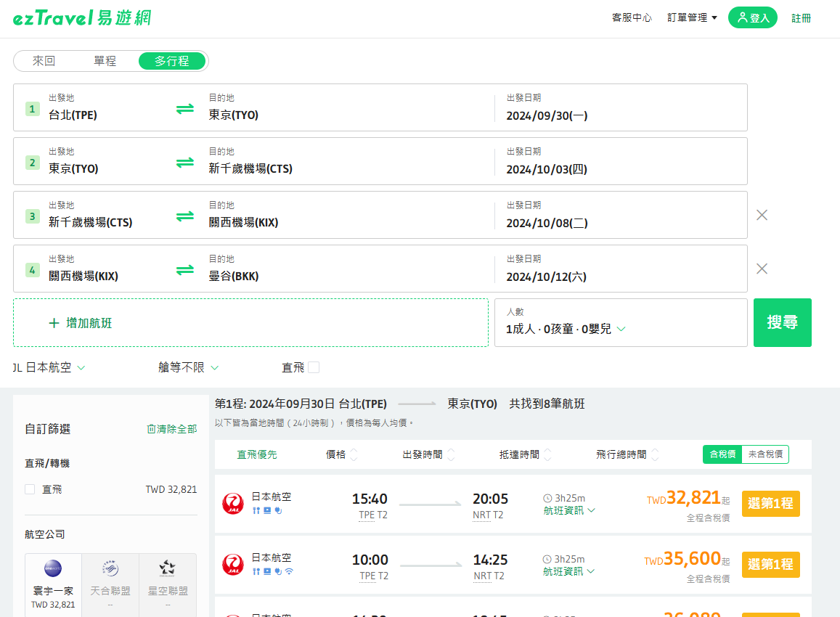Viewport: 840px width, 617px height.
Task: Sort results by 價格
Action: click(x=342, y=454)
